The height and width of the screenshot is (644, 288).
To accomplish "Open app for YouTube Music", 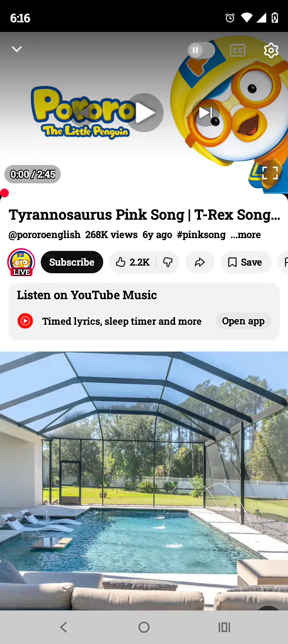I will click(243, 321).
